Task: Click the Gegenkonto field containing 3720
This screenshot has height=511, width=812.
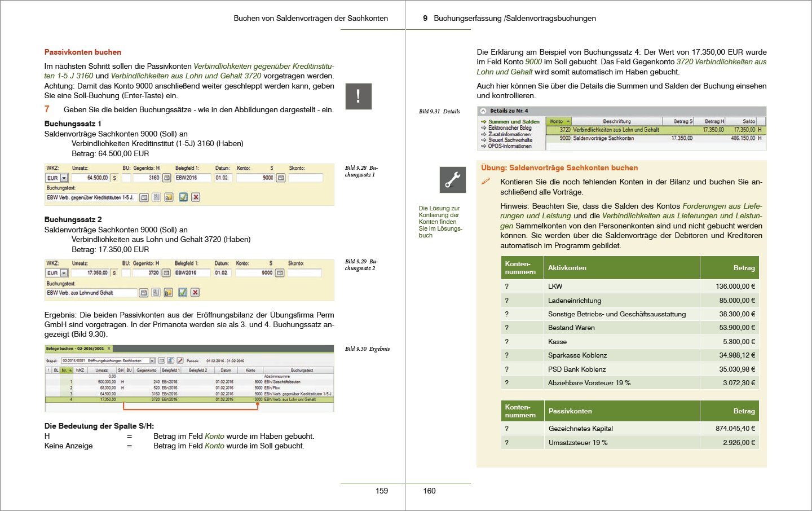Action: (x=147, y=273)
